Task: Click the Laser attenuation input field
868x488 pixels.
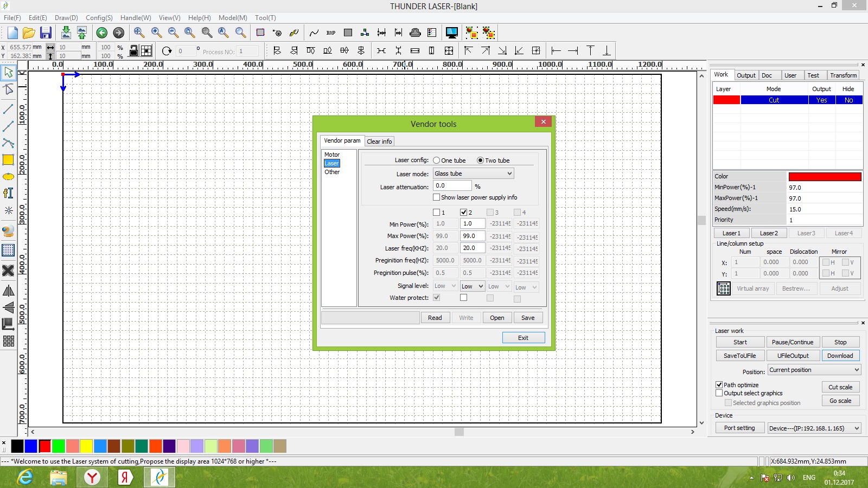Action: [452, 185]
